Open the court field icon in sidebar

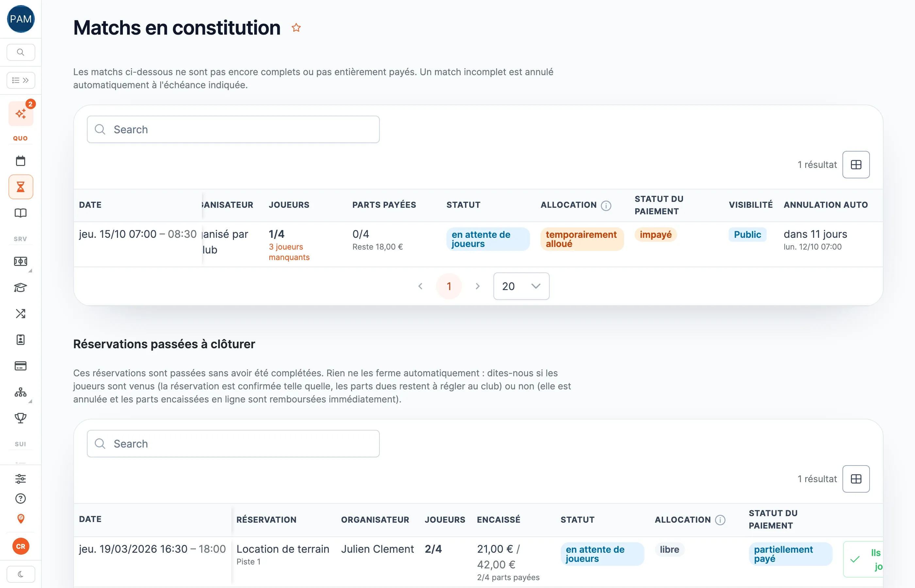21,262
